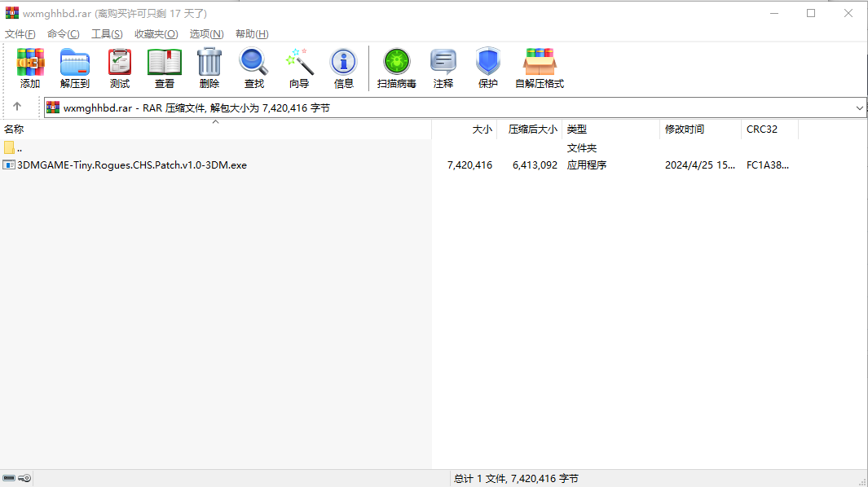The height and width of the screenshot is (487, 868).
Task: Go up one folder level arrow
Action: click(x=17, y=107)
